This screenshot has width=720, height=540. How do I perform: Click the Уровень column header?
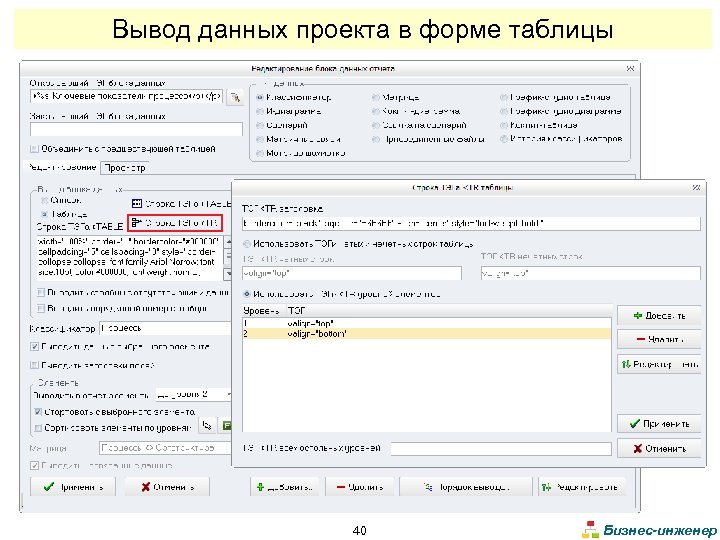[x=264, y=311]
